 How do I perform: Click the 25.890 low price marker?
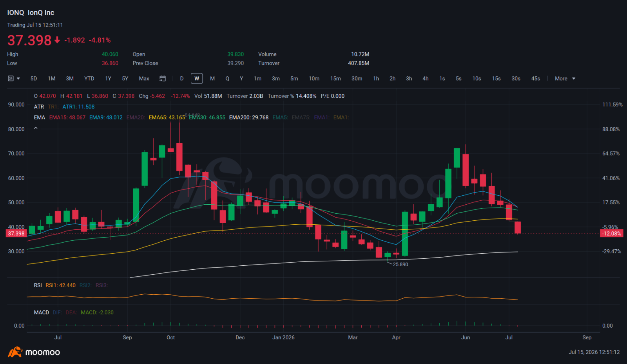(400, 265)
